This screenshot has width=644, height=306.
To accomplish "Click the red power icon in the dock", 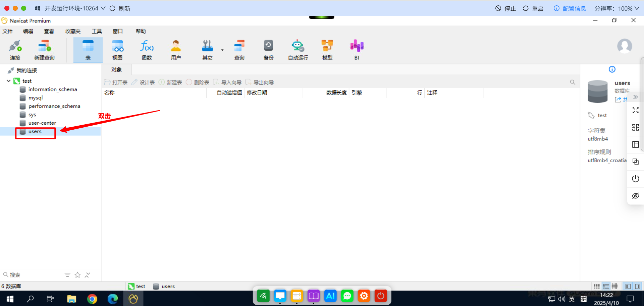I will click(381, 296).
